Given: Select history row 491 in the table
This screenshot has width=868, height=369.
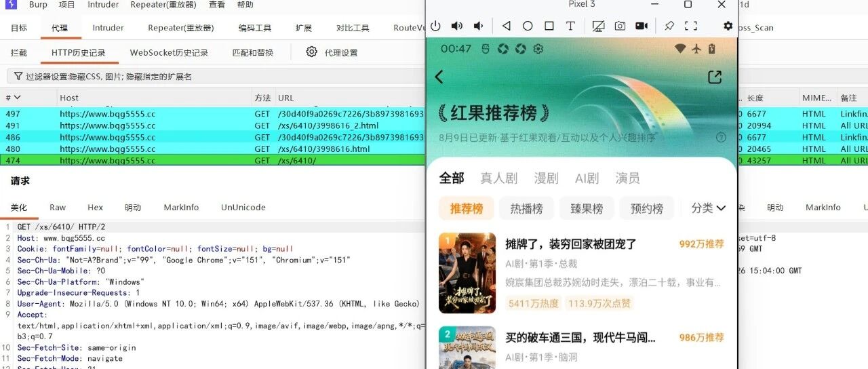Looking at the screenshot, I should click(214, 125).
